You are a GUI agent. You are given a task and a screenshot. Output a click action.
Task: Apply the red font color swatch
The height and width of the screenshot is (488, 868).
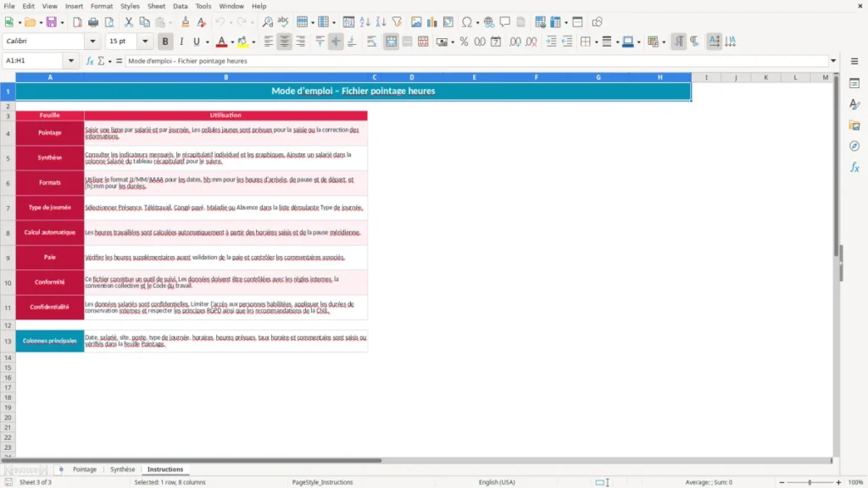pos(221,42)
